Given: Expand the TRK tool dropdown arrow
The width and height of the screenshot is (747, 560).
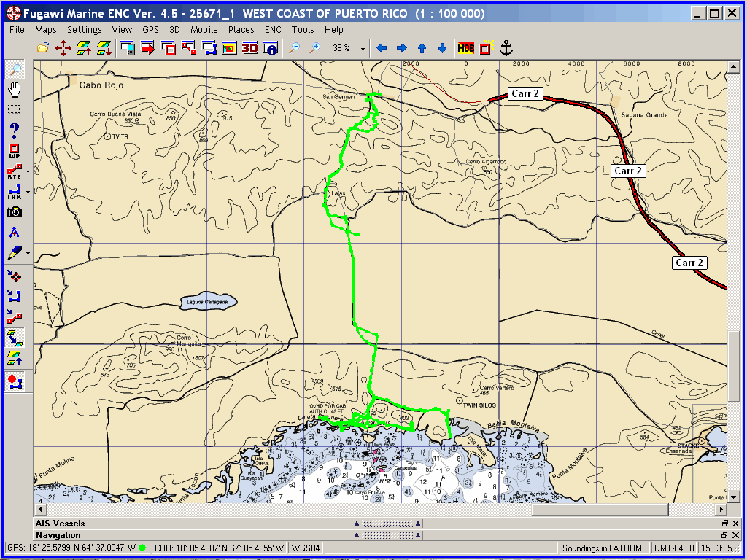Looking at the screenshot, I should click(28, 192).
